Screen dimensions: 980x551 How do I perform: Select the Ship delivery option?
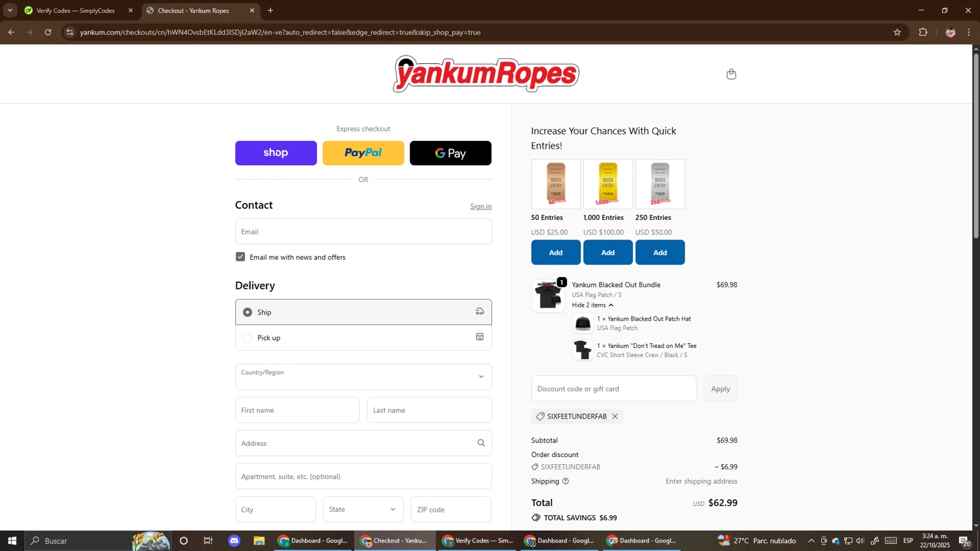click(363, 312)
